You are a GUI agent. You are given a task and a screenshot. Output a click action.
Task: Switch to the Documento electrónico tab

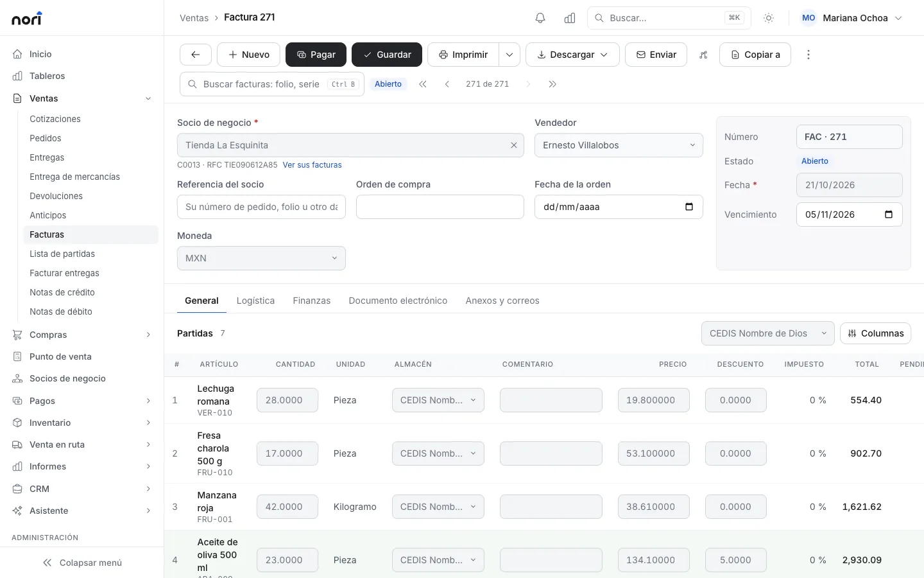click(x=398, y=301)
